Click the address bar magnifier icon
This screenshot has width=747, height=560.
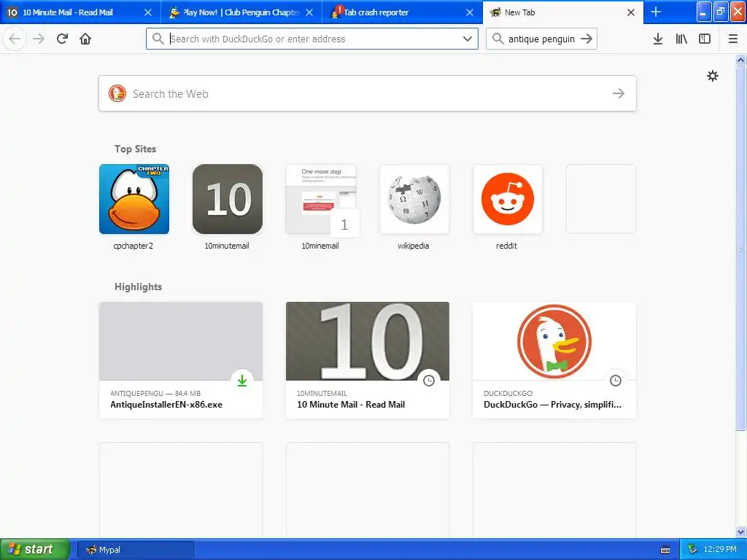tap(158, 39)
